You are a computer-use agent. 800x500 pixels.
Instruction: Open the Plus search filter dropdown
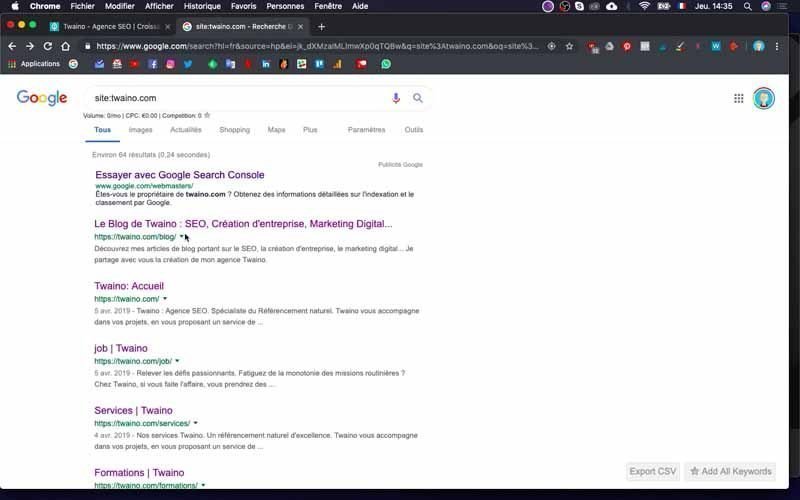310,130
